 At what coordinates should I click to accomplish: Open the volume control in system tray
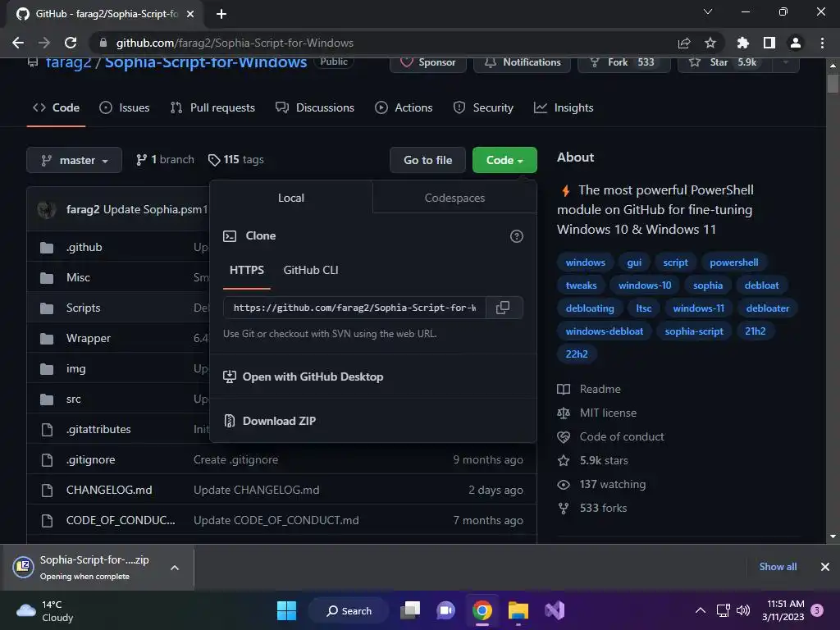point(743,610)
